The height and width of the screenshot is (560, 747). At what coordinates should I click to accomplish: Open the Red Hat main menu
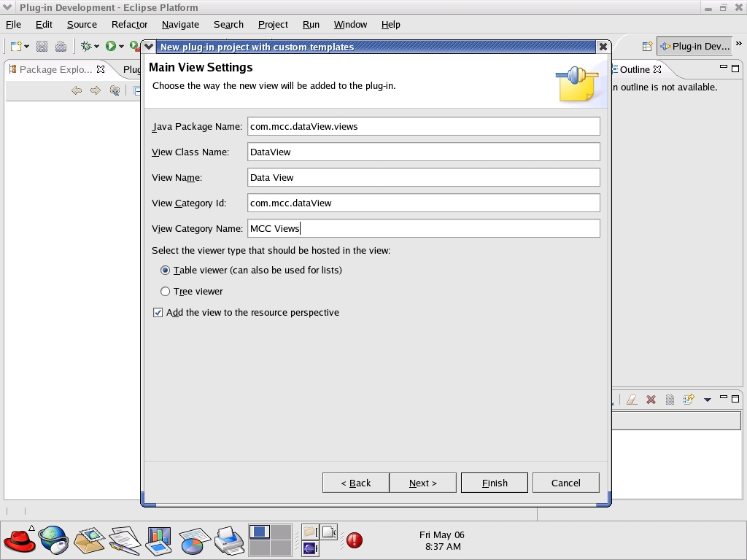point(19,540)
